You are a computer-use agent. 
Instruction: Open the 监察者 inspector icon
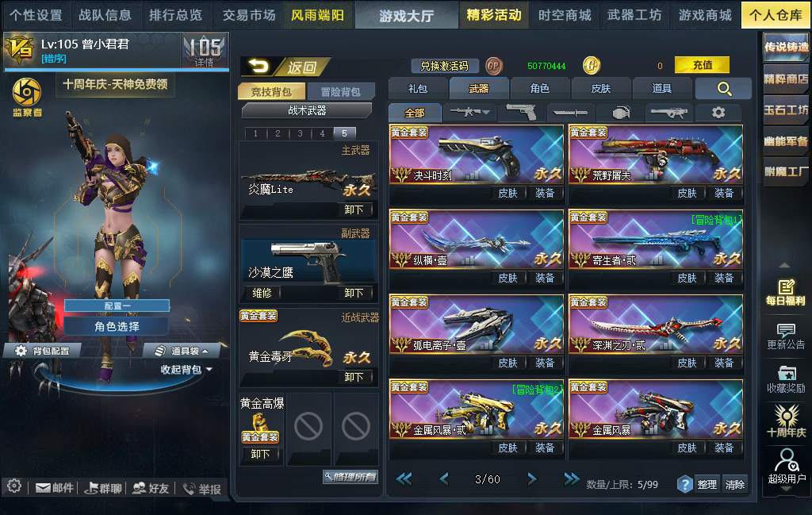[x=27, y=98]
